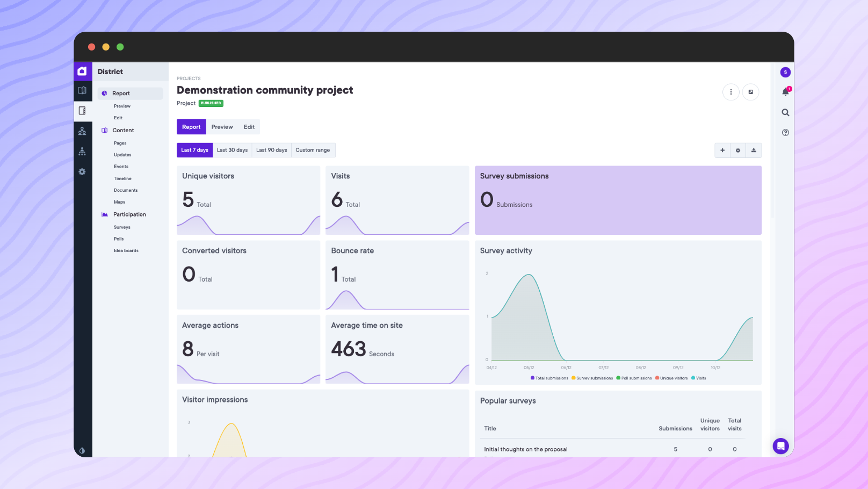Switch to the Edit tab
This screenshot has height=489, width=868.
pyautogui.click(x=249, y=127)
